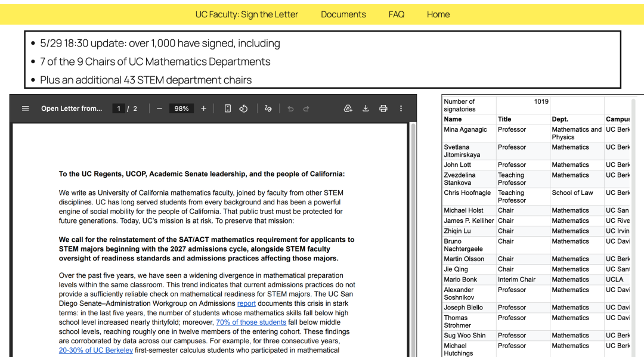Select the 'Michael Holst' cell
Screen dimensions: 644x357
469,210
